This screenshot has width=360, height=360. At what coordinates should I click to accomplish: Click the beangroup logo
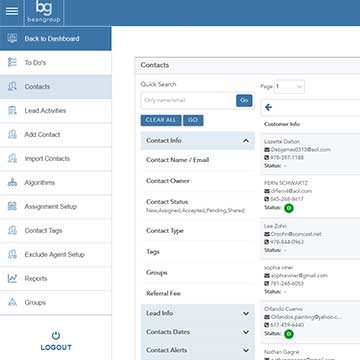(x=44, y=12)
